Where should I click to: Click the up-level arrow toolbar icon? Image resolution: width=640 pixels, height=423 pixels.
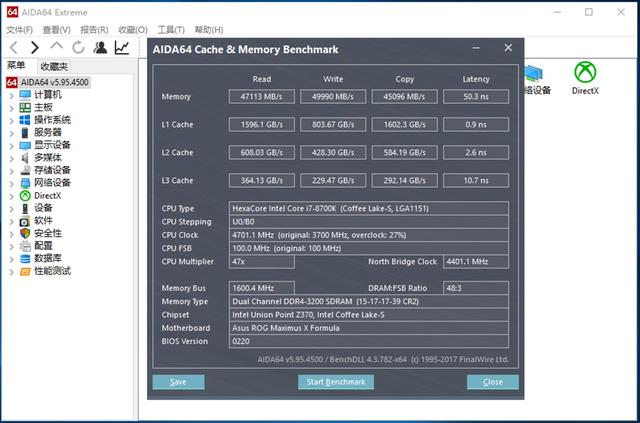pyautogui.click(x=56, y=46)
